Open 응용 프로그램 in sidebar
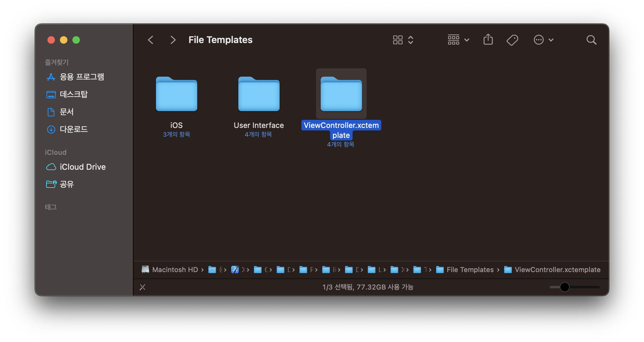Viewport: 644px width, 342px height. coord(81,77)
